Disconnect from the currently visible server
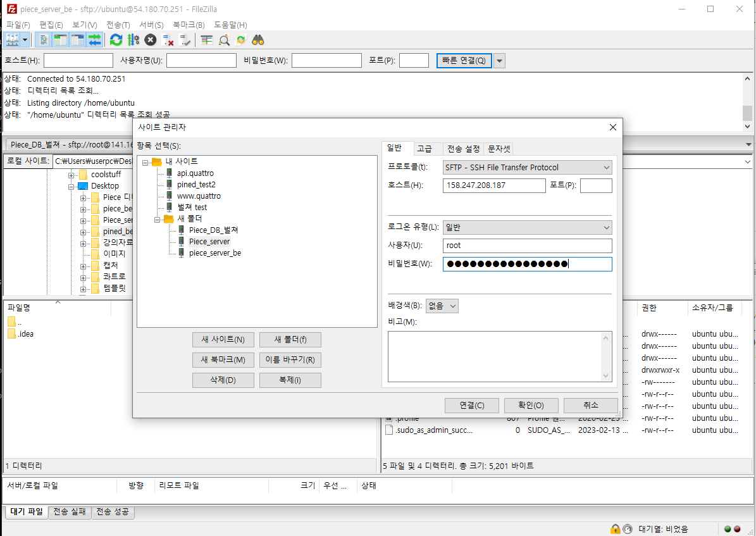 click(168, 40)
